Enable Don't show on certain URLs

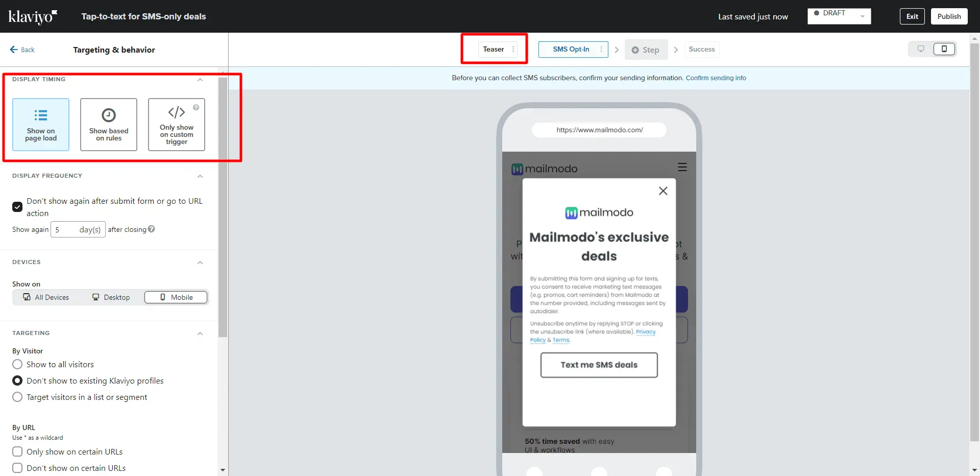click(17, 468)
